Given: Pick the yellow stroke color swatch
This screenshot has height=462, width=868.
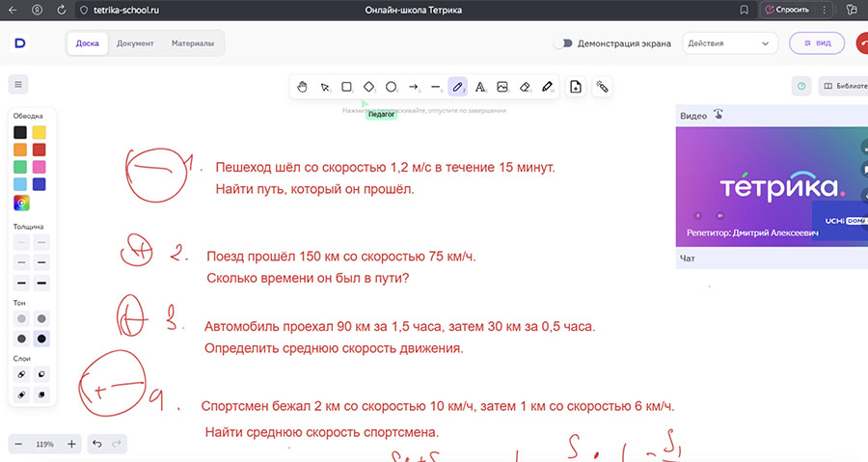Looking at the screenshot, I should point(40,132).
